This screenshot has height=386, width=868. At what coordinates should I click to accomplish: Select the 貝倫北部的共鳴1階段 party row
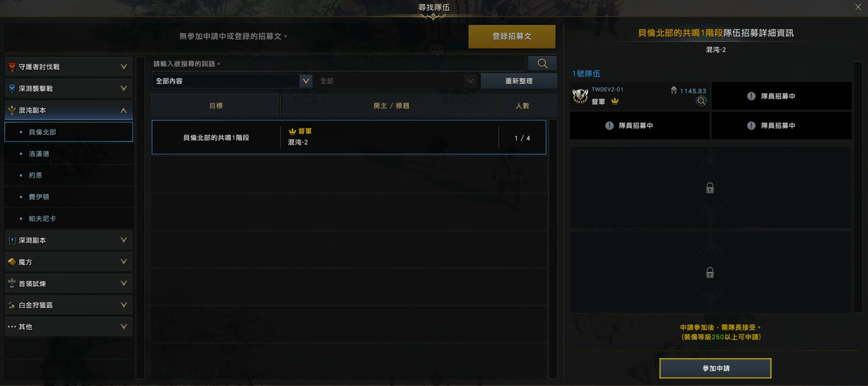tap(349, 137)
